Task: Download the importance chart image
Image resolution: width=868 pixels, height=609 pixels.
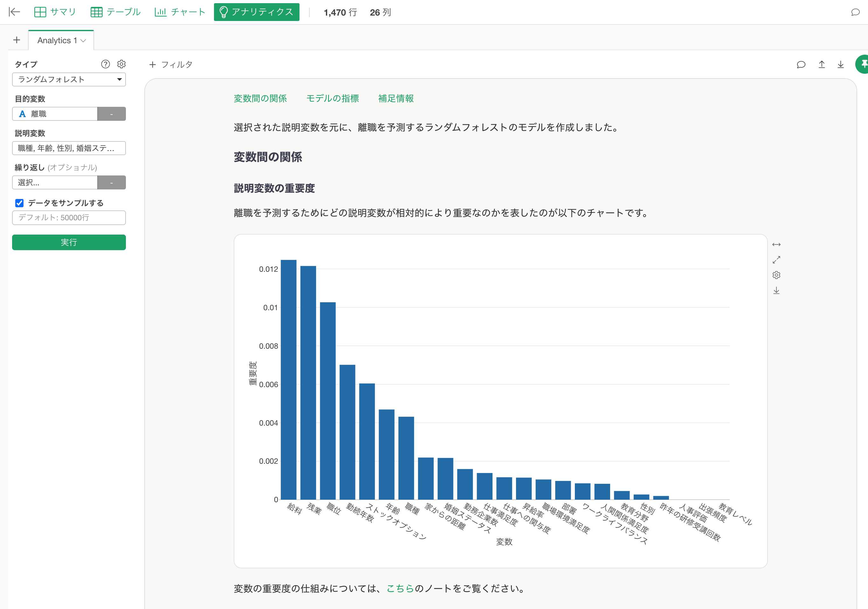Action: coord(777,290)
